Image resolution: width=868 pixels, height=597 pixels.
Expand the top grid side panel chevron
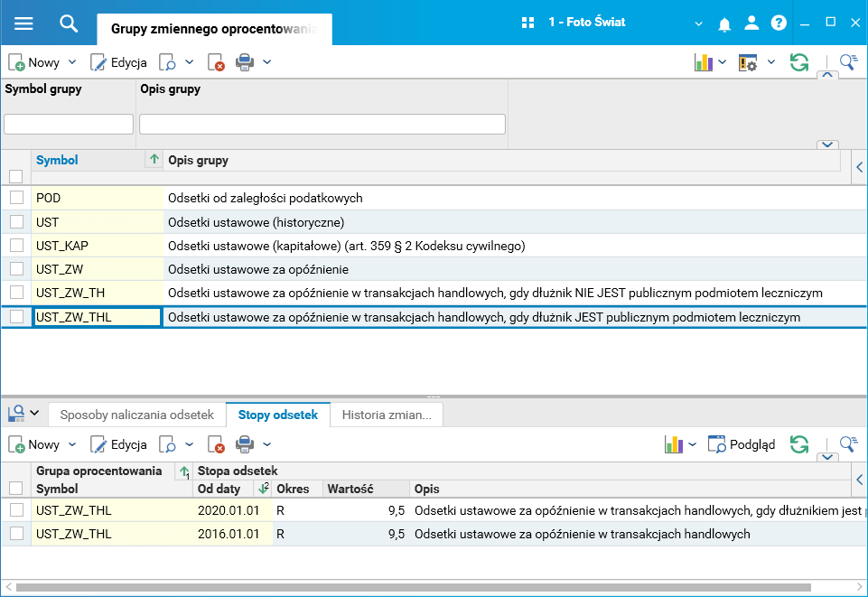click(859, 166)
